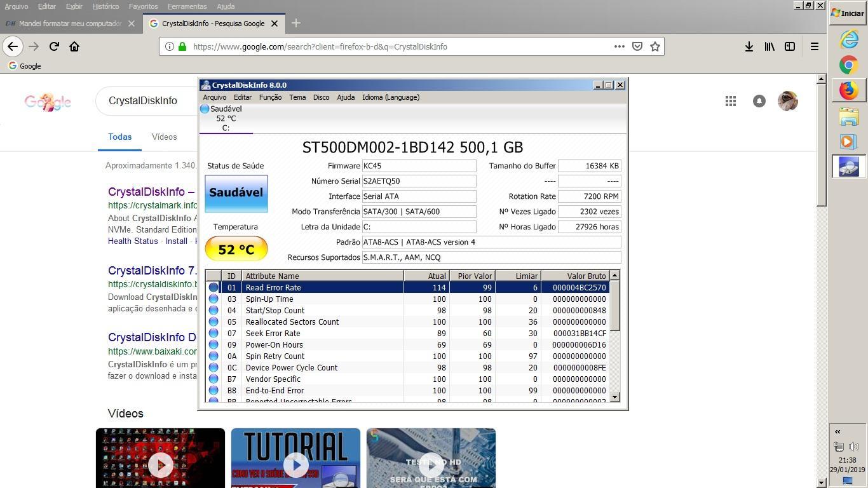The height and width of the screenshot is (488, 868).
Task: Open Google bookmark in bookmarks toolbar
Action: tap(24, 65)
